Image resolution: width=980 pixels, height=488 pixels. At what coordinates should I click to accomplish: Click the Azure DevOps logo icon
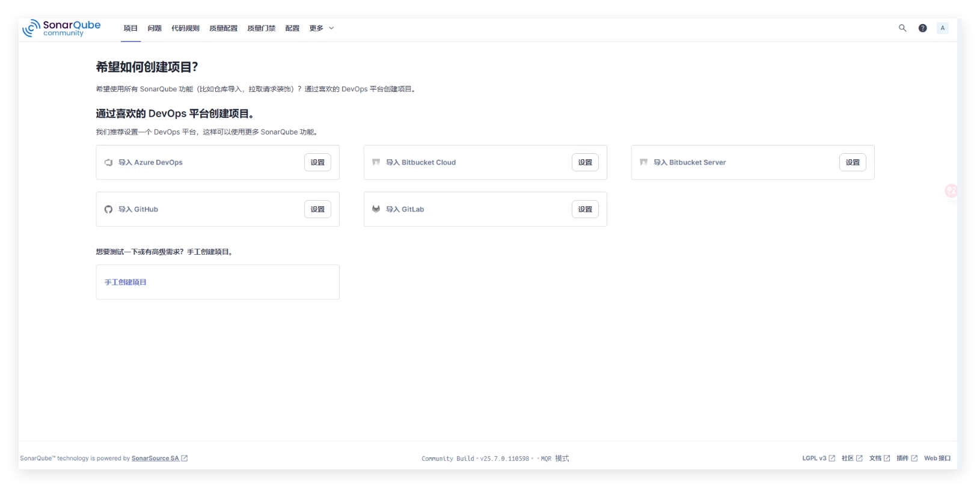[108, 162]
